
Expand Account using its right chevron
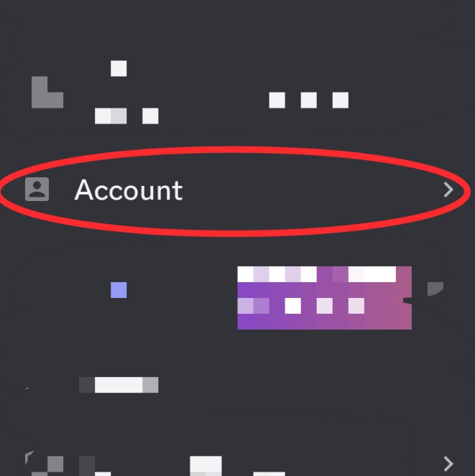click(448, 190)
